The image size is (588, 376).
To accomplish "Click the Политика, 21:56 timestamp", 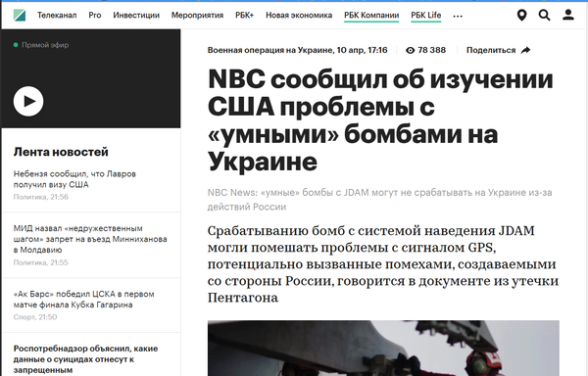I will [x=41, y=197].
